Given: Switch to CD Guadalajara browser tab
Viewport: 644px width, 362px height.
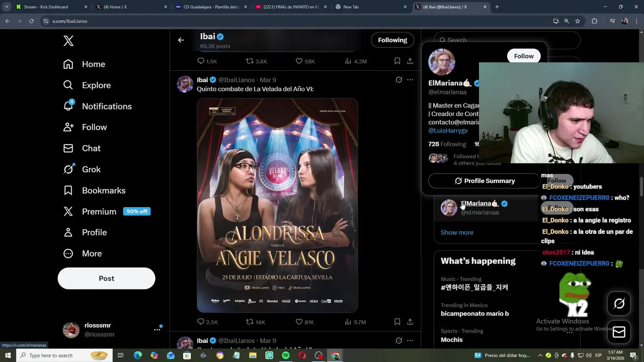Looking at the screenshot, I should coord(212,7).
